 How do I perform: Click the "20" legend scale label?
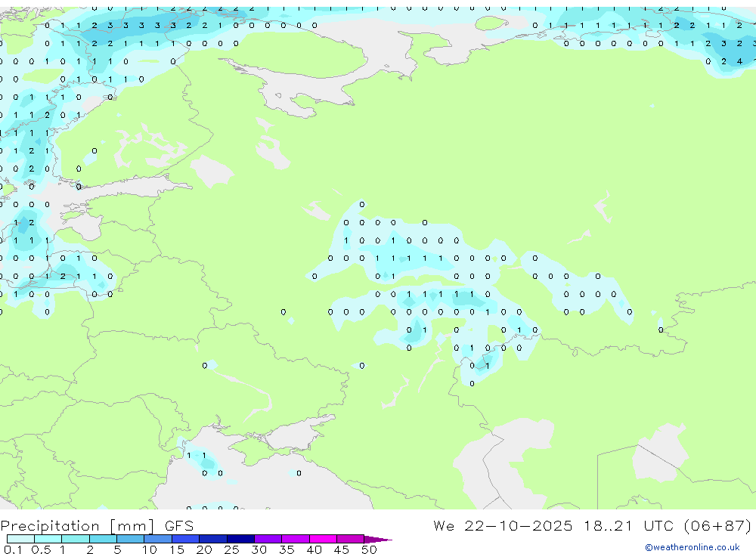[204, 549]
